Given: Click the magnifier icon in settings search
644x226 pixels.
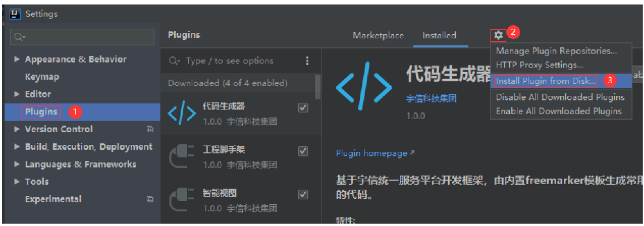Looking at the screenshot, I should (19, 37).
